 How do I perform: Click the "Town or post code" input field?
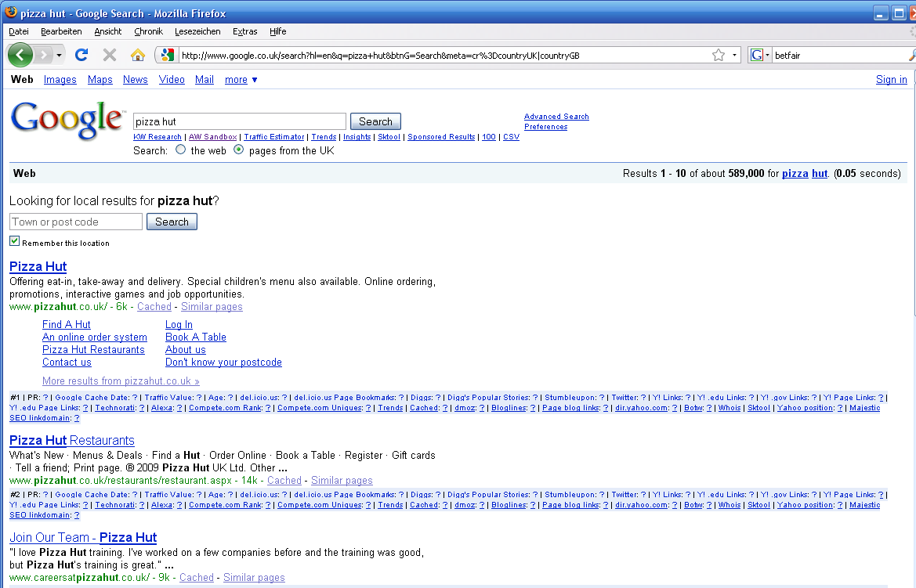(76, 222)
